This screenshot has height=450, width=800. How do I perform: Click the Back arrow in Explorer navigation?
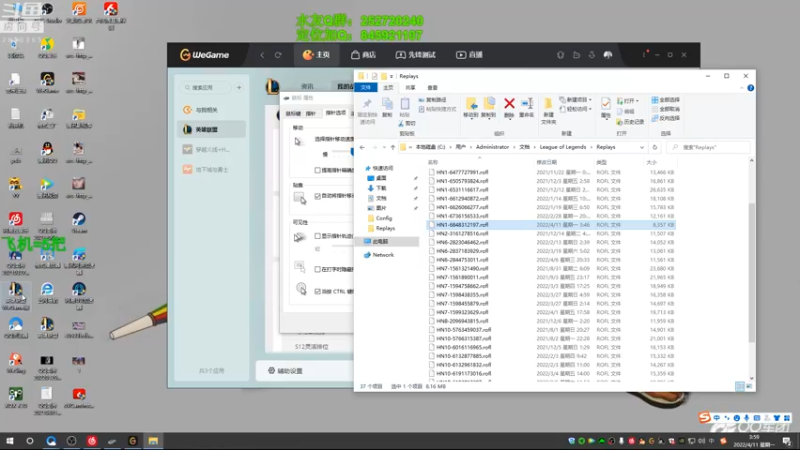click(x=362, y=147)
